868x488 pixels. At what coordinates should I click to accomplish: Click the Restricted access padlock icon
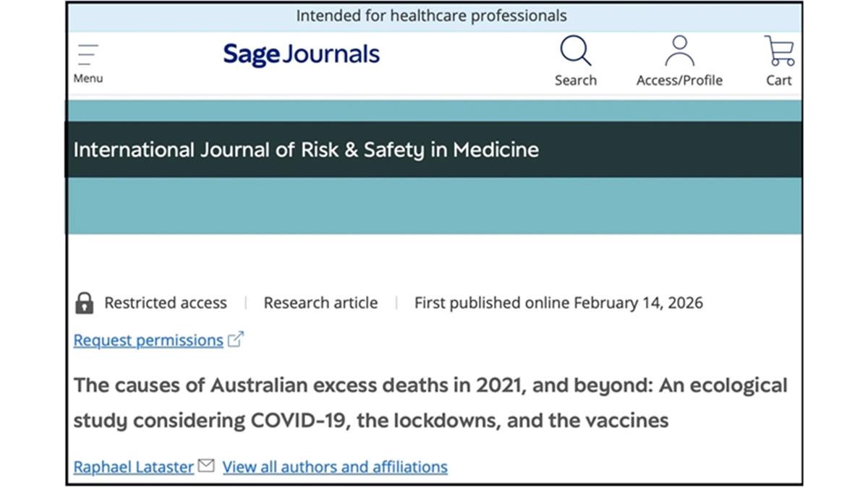[85, 303]
